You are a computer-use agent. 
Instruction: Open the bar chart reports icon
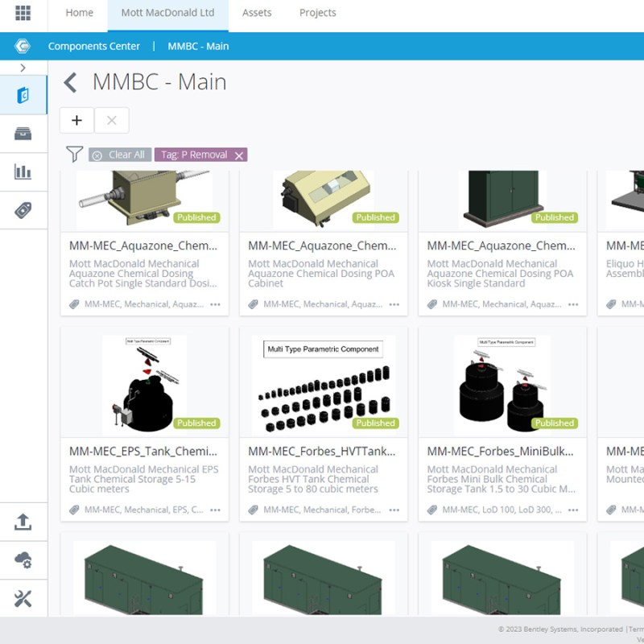pyautogui.click(x=23, y=171)
